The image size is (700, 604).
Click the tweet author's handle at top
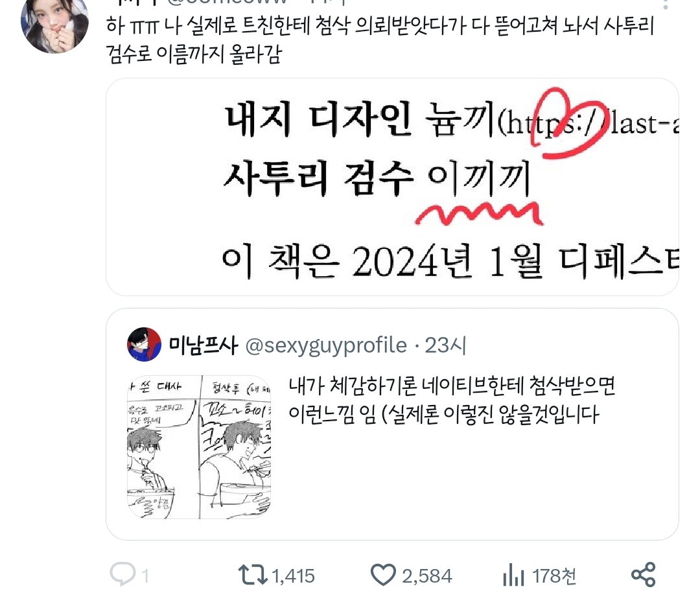[227, 2]
